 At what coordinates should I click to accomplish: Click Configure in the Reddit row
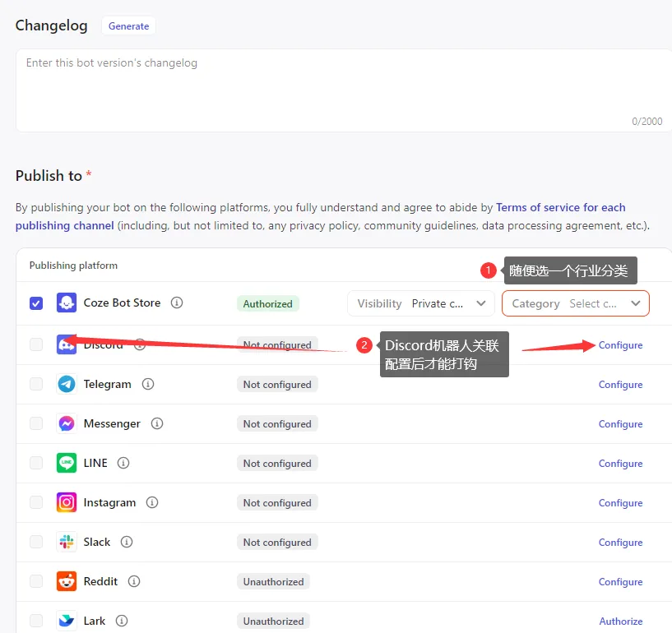620,581
